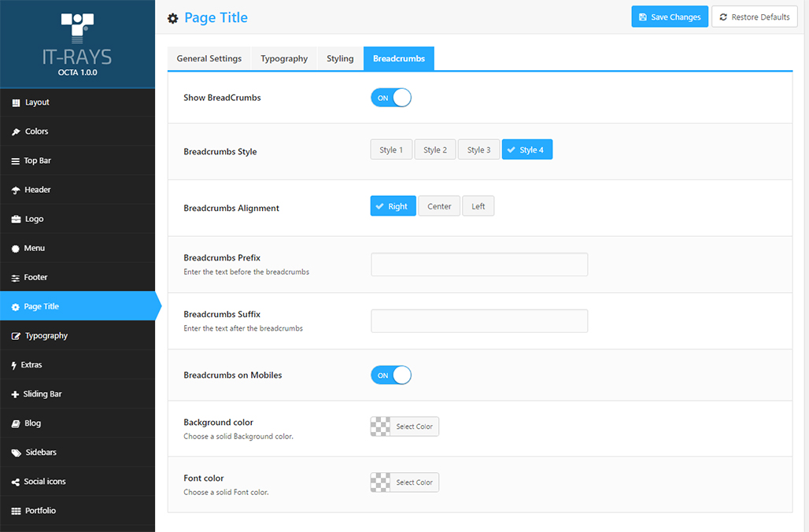Open the Background color Select Color picker
809x532 pixels.
click(x=404, y=427)
